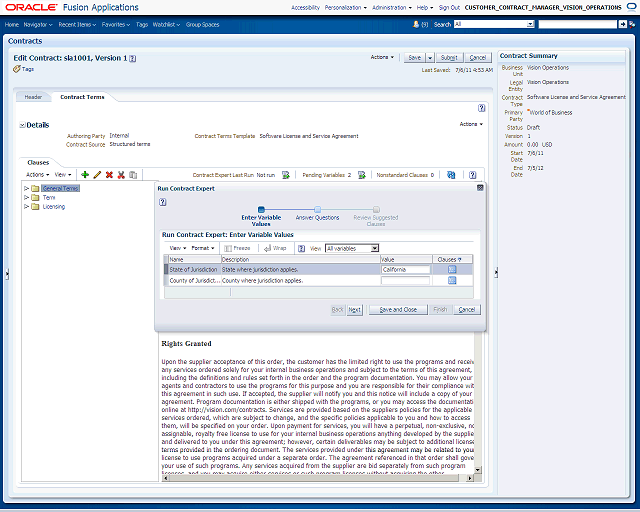640x512 pixels.
Task: Click the Clauses column header
Action: click(452, 259)
